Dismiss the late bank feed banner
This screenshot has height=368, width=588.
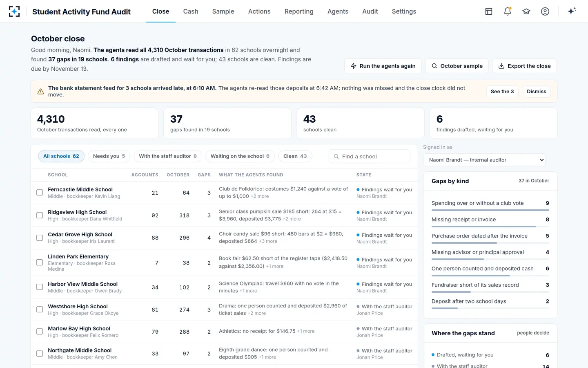pyautogui.click(x=537, y=92)
